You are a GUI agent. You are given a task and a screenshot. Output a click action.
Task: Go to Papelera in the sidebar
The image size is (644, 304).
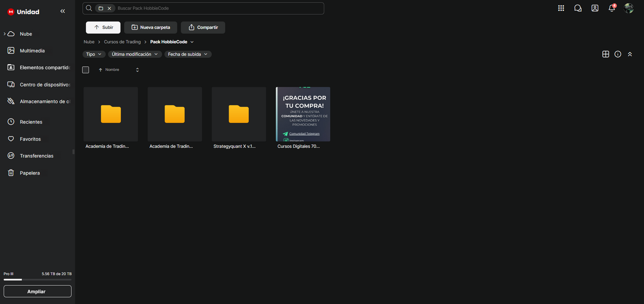29,173
